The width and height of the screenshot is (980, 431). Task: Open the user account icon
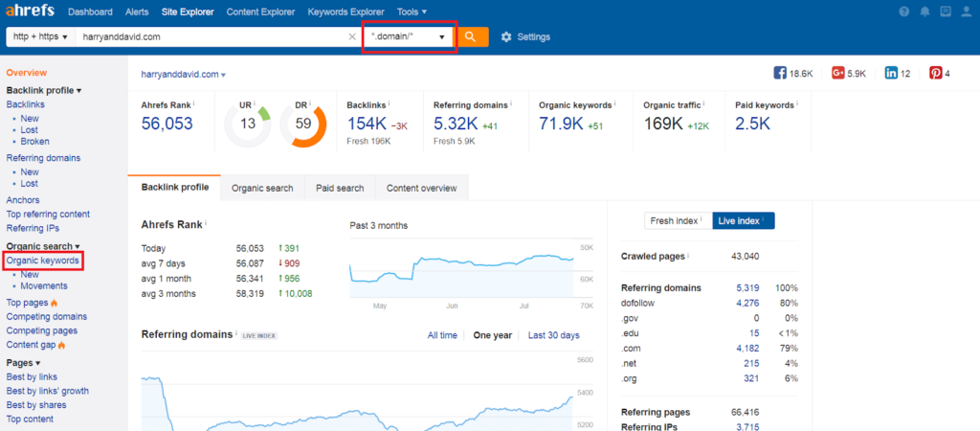[967, 11]
